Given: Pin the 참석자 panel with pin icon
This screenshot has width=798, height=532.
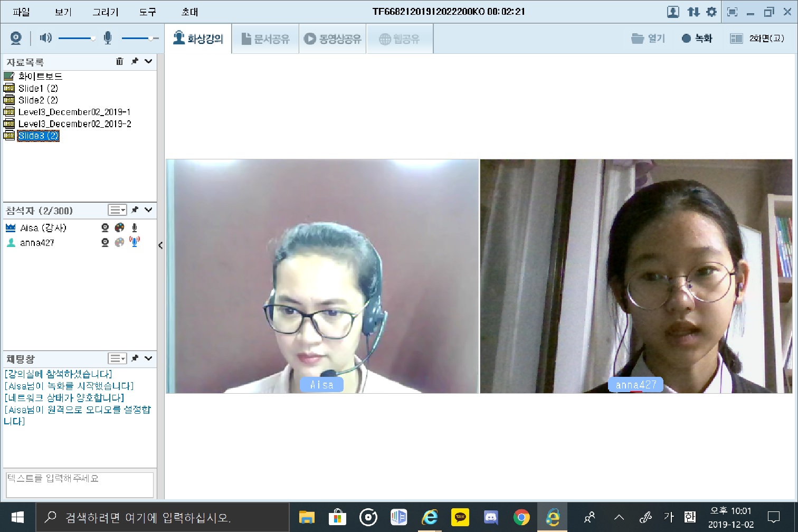Looking at the screenshot, I should click(135, 210).
